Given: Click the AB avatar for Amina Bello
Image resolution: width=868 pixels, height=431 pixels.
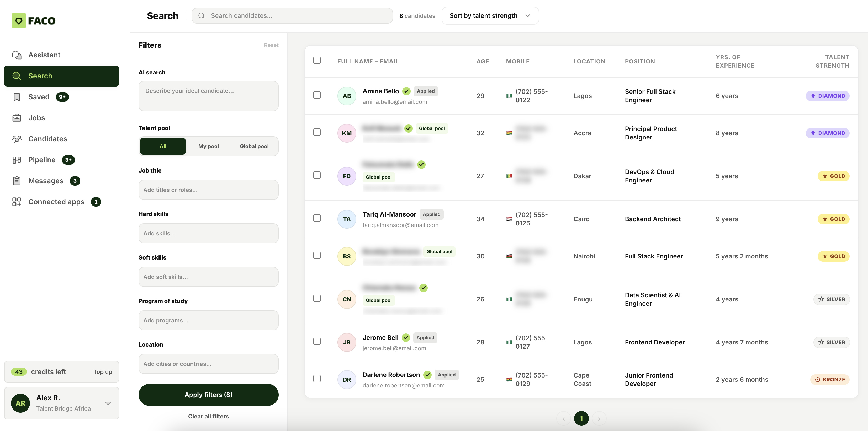Looking at the screenshot, I should (x=347, y=96).
